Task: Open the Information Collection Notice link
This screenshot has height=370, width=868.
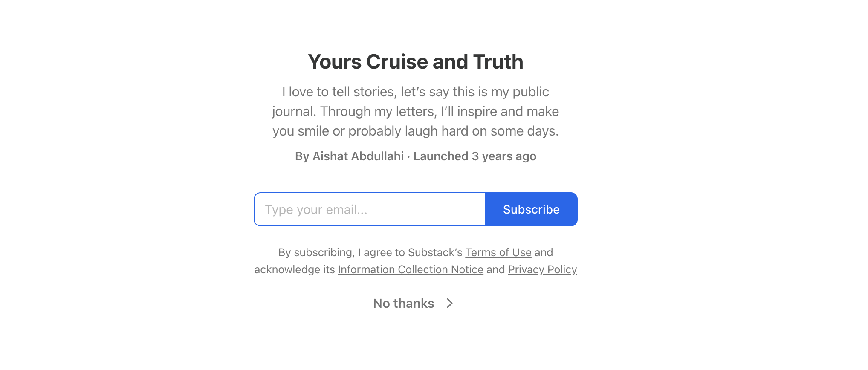Action: pos(411,269)
